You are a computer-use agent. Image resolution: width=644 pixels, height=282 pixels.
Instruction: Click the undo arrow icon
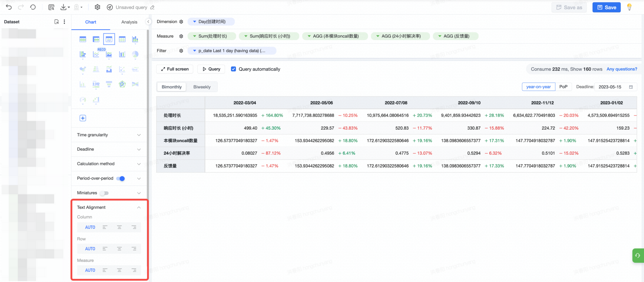(x=9, y=7)
